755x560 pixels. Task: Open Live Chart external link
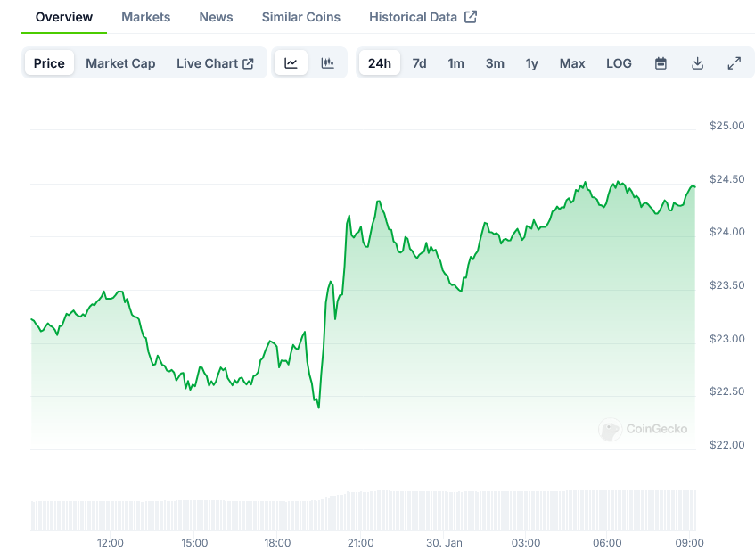point(215,63)
